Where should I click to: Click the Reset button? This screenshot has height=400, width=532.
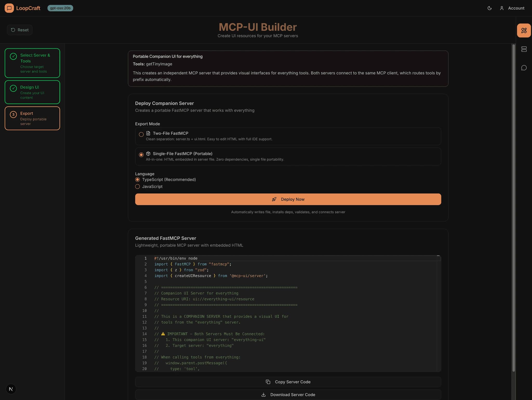(x=20, y=30)
